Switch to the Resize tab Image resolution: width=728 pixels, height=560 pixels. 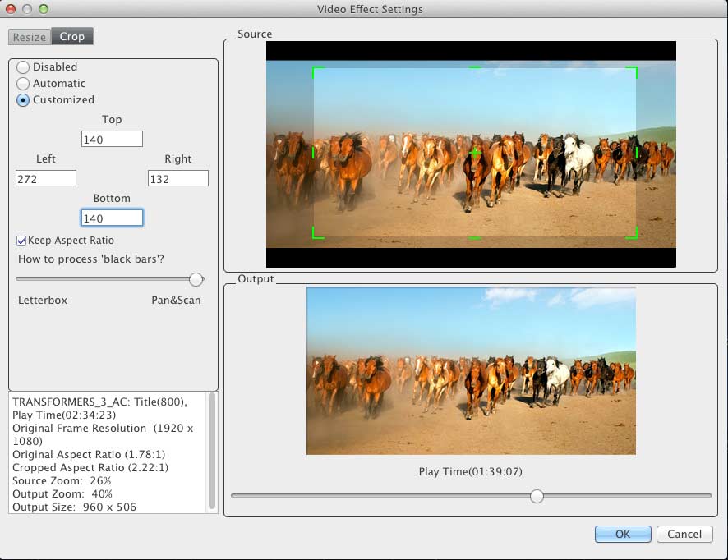30,37
